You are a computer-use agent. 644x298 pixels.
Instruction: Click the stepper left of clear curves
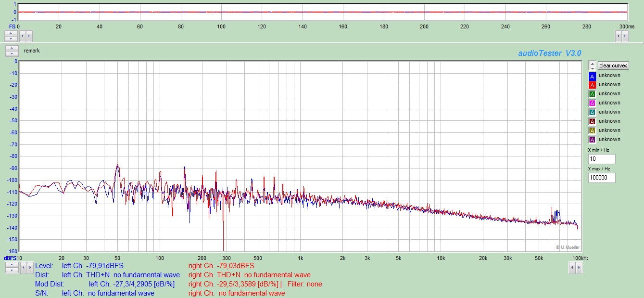(x=592, y=65)
